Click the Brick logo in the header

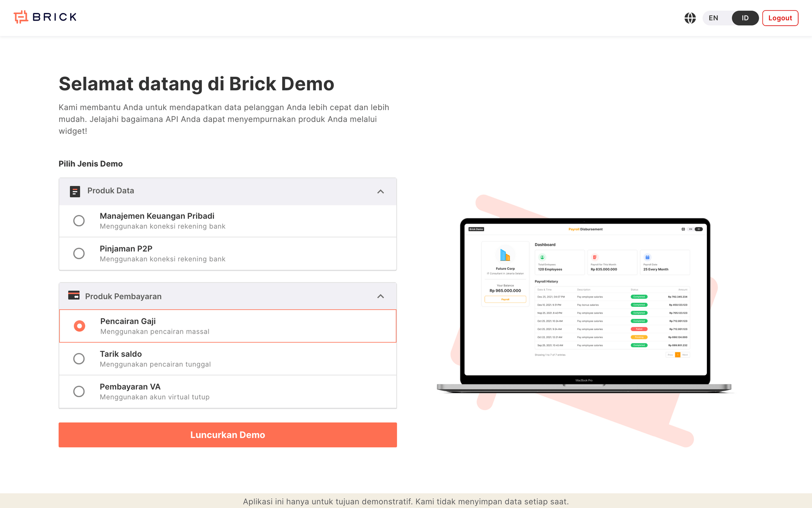45,17
